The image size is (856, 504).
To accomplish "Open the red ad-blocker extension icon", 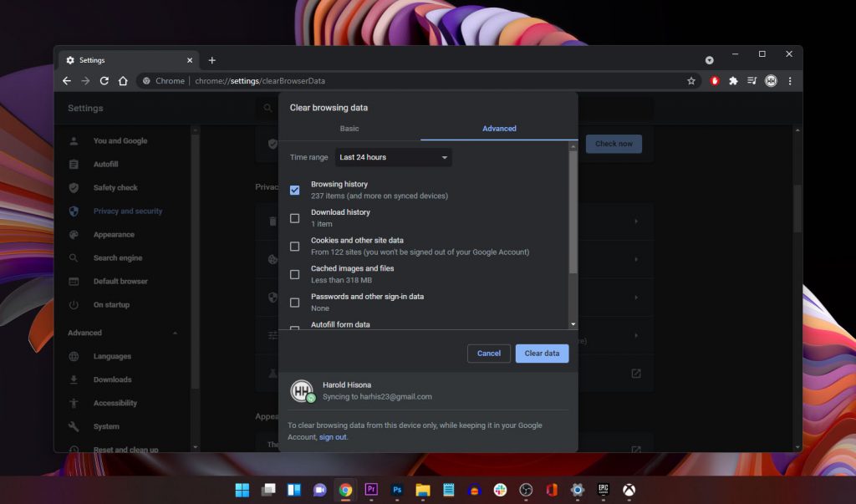I will click(x=715, y=81).
